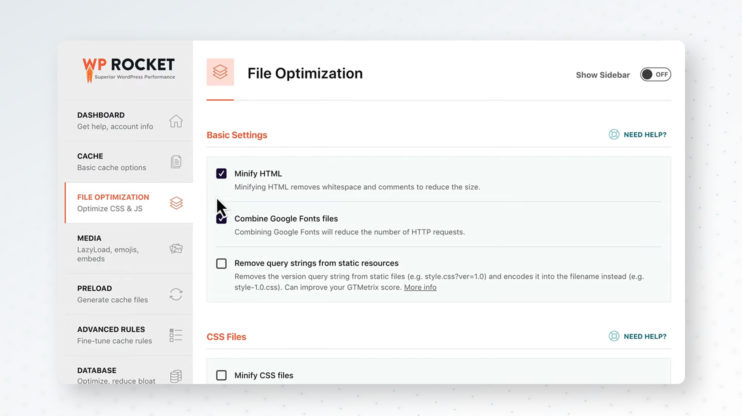Click the Minify HTML label text
The width and height of the screenshot is (742, 416).
point(258,174)
